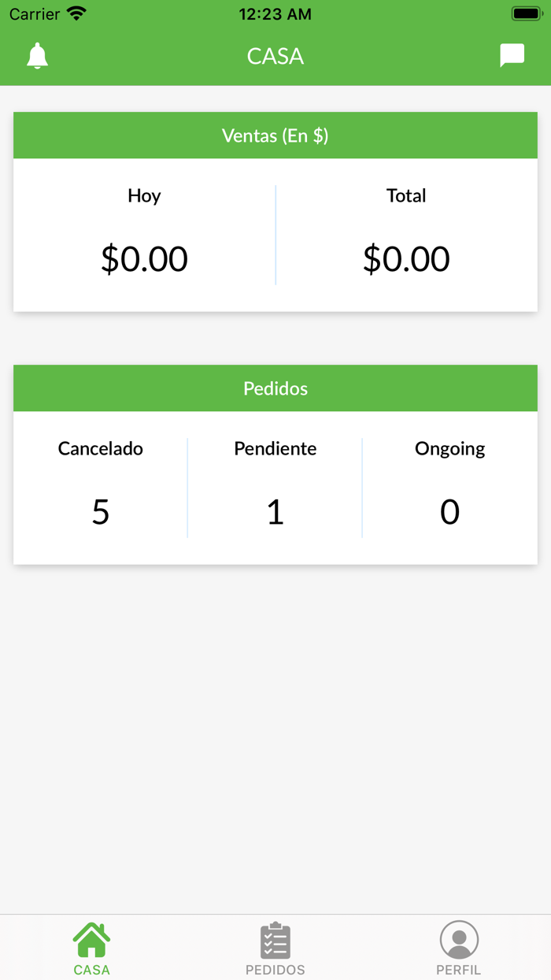551x980 pixels.
Task: Open the notifications bell icon
Action: pyautogui.click(x=37, y=56)
